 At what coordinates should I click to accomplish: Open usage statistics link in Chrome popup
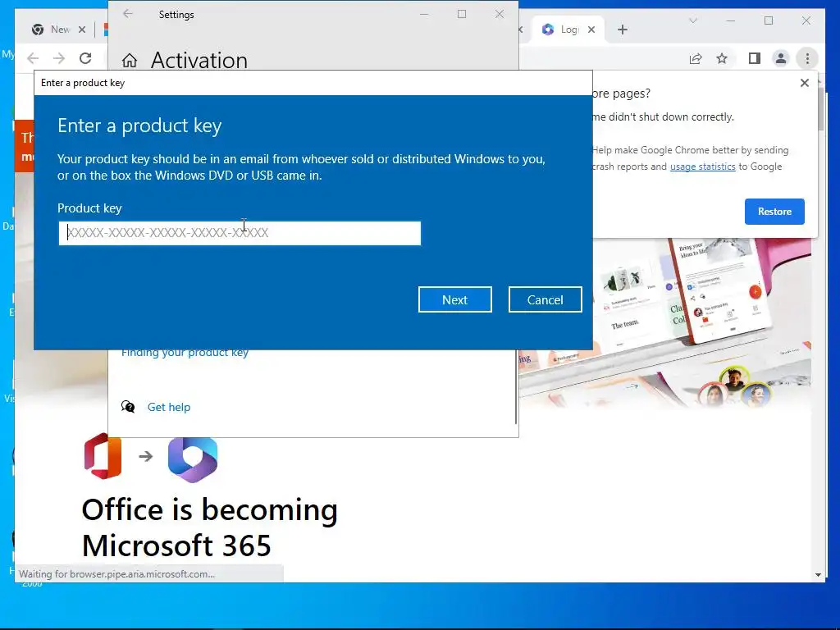[702, 167]
